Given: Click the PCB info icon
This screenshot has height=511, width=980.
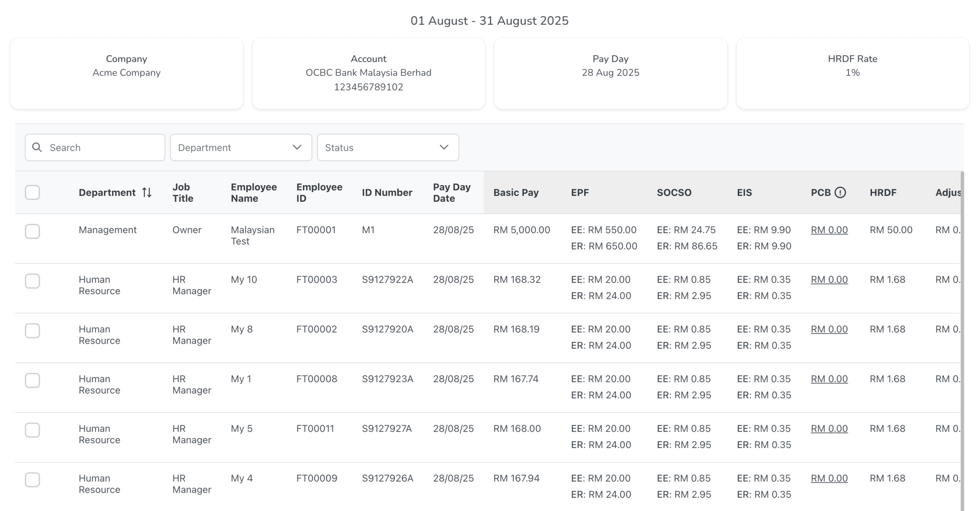Looking at the screenshot, I should (x=840, y=193).
